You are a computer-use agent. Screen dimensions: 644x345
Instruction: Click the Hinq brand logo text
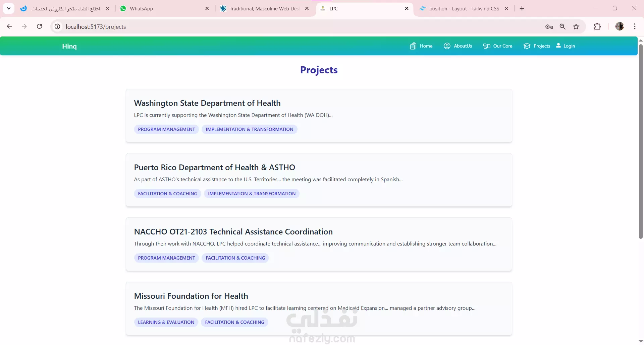click(69, 46)
